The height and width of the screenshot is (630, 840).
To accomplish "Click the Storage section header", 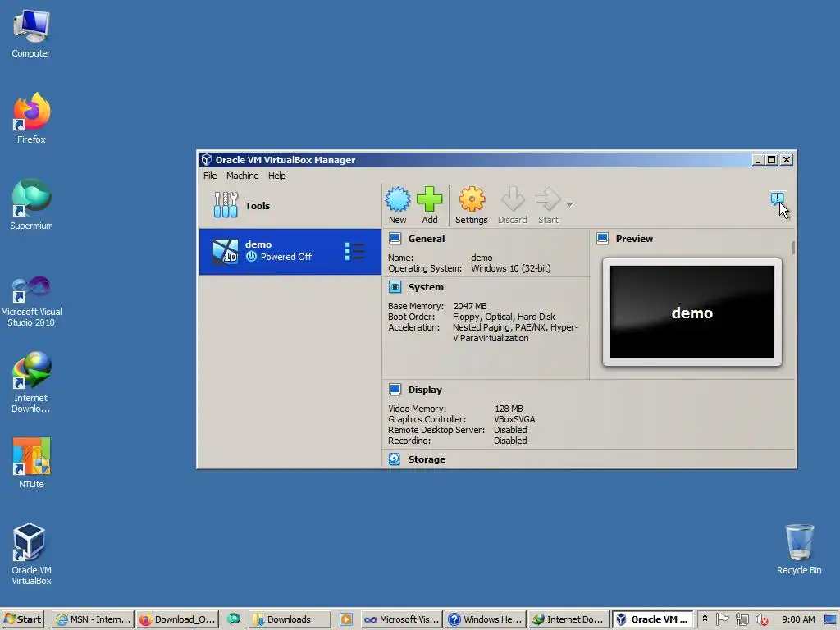I will tap(427, 459).
